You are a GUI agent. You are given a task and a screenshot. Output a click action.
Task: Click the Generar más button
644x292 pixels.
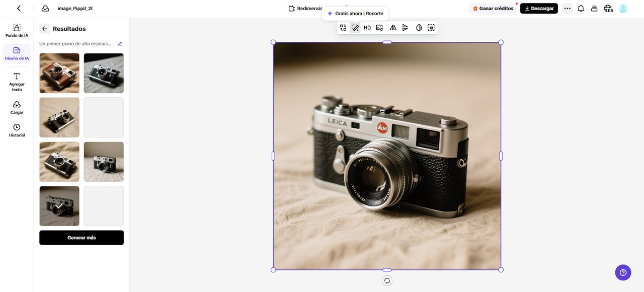coord(82,238)
